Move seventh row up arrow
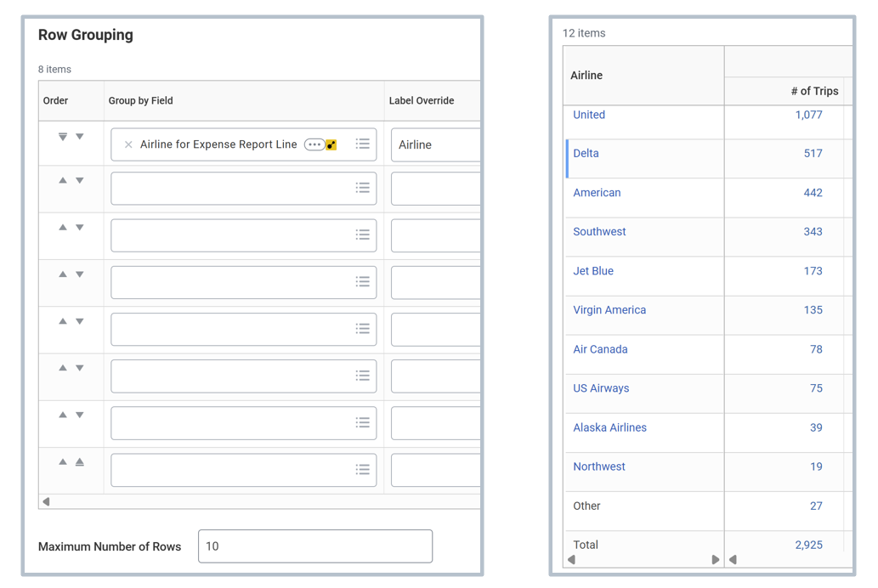Image resolution: width=878 pixels, height=588 pixels. point(63,415)
